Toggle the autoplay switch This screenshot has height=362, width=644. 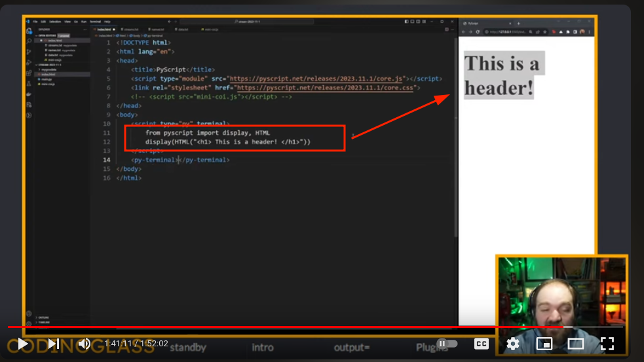point(447,344)
